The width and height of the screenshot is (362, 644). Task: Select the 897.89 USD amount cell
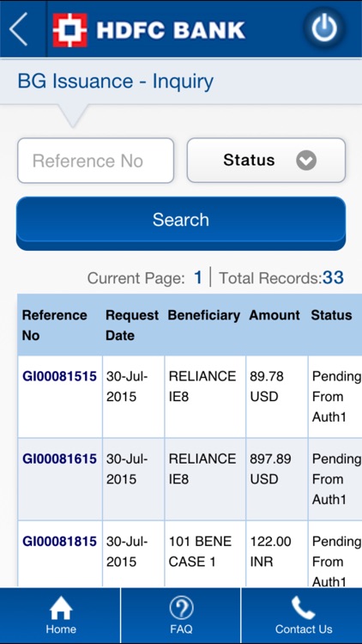(276, 479)
